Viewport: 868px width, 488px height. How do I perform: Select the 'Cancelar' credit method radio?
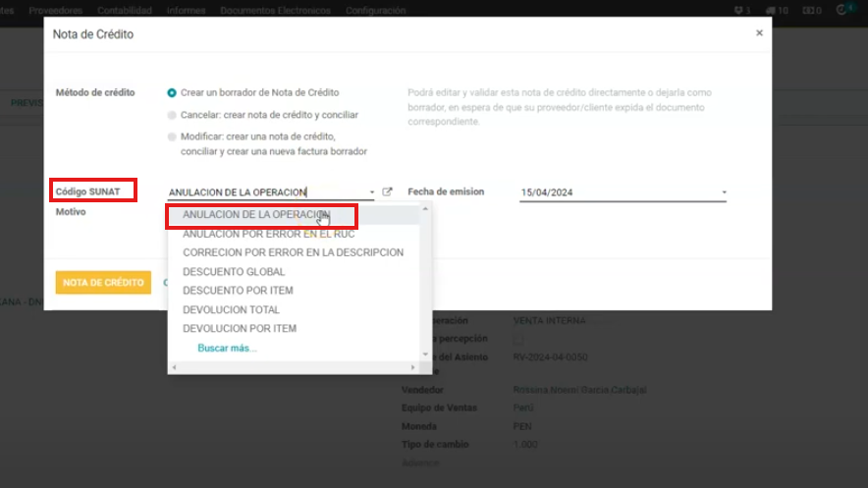[x=172, y=115]
